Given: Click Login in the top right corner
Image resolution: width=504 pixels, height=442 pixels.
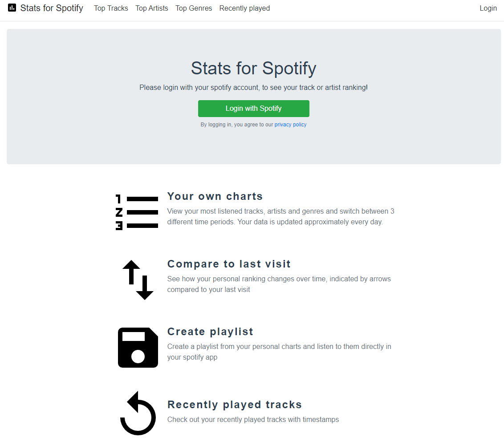Looking at the screenshot, I should [488, 8].
